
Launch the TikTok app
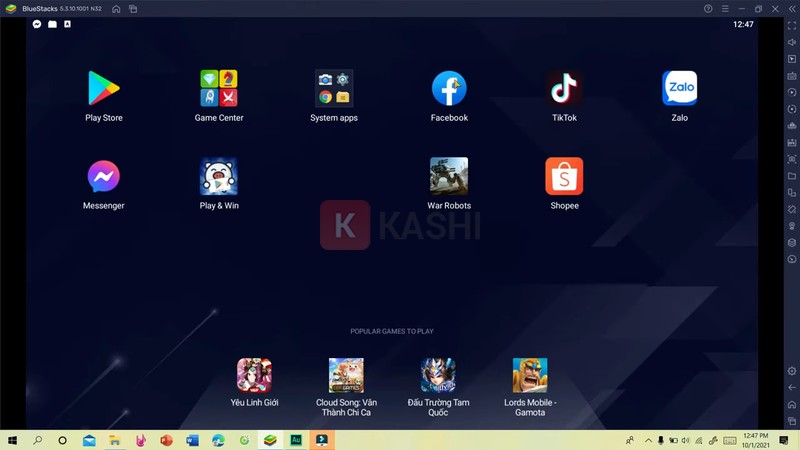click(564, 88)
